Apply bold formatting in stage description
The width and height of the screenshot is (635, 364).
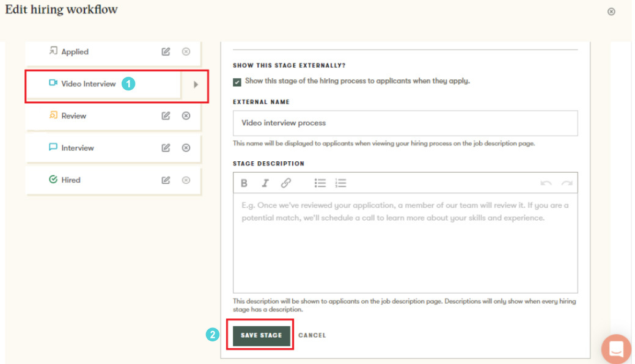tap(244, 183)
